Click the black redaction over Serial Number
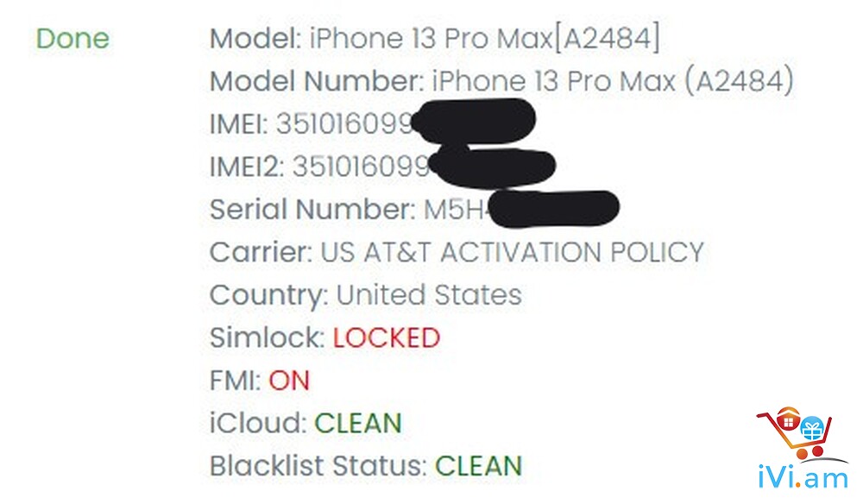863x504 pixels. [x=554, y=209]
